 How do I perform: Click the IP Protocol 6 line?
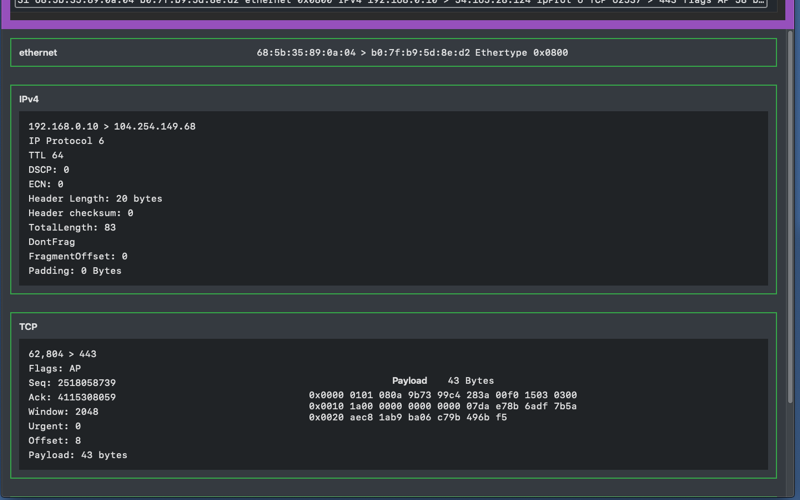point(66,141)
